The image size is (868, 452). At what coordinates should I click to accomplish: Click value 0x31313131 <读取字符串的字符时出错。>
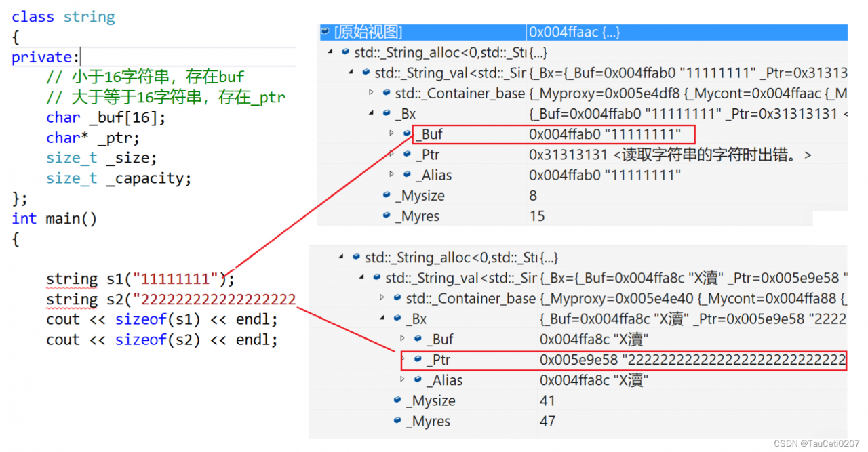tap(670, 155)
